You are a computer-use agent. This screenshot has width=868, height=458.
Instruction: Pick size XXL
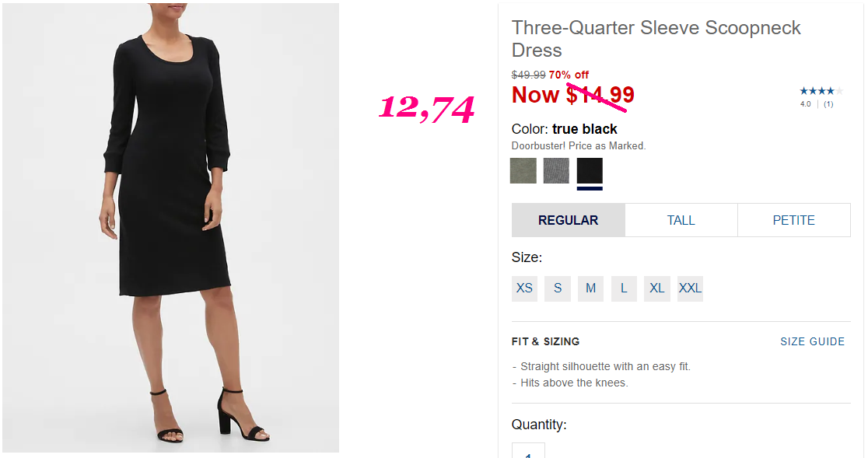point(691,288)
